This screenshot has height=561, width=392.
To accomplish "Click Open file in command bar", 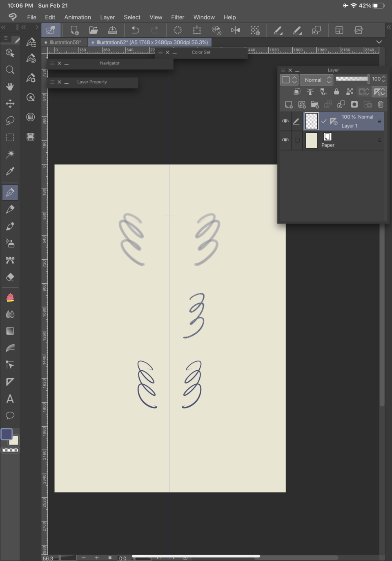I will (x=94, y=30).
